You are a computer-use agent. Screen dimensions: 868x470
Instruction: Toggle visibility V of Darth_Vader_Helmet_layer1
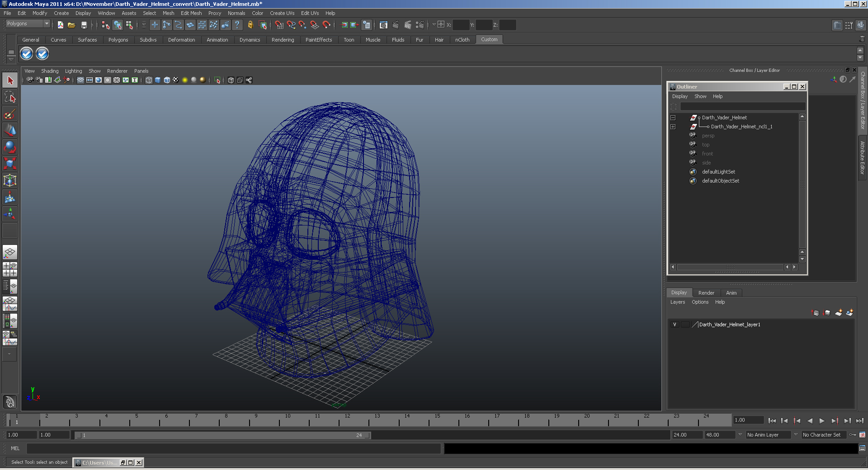pyautogui.click(x=675, y=324)
